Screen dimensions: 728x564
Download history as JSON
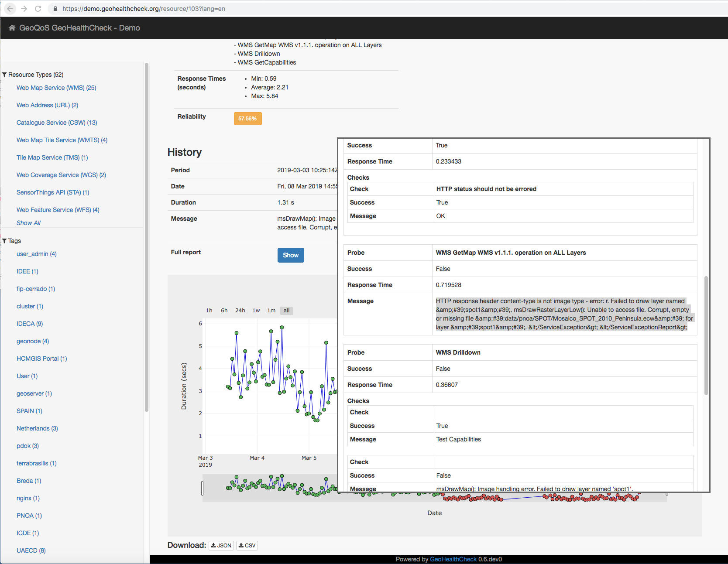221,545
